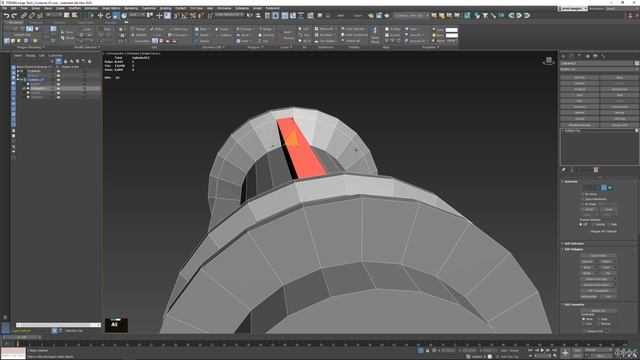Activate the Select and Scale tool
Viewport: 640px width, 360px height.
[x=116, y=16]
